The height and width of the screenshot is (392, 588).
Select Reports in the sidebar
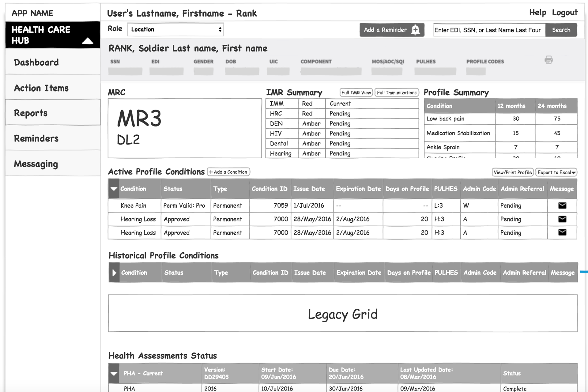pyautogui.click(x=53, y=113)
